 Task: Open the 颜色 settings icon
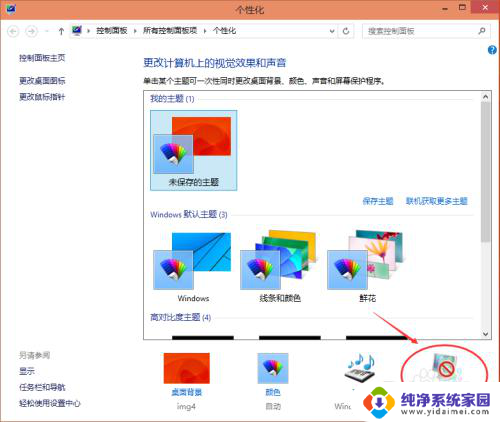273,368
